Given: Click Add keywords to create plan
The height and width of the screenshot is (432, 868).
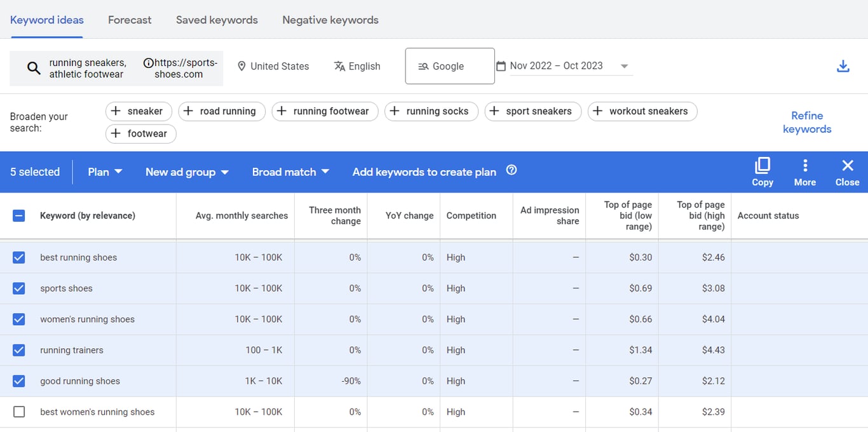Looking at the screenshot, I should 424,172.
